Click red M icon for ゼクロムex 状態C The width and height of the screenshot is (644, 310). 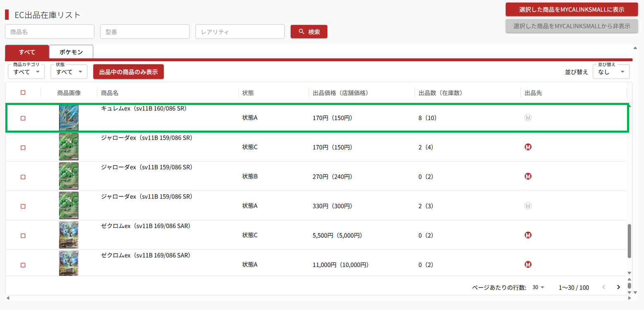[528, 235]
